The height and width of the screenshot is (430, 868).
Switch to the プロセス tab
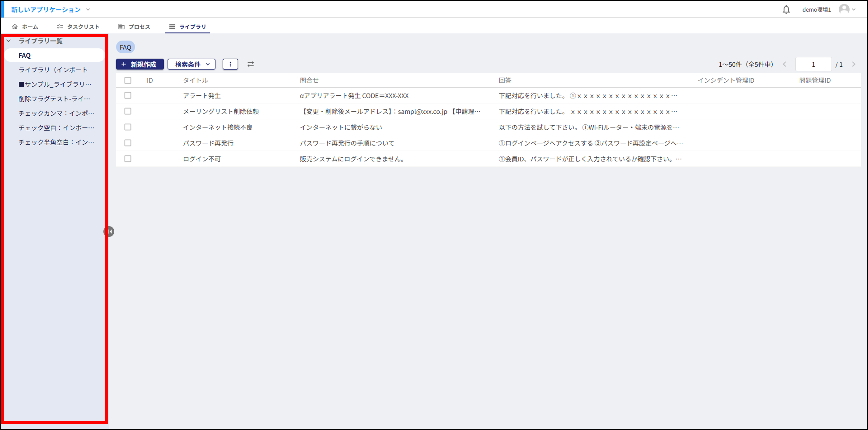pyautogui.click(x=139, y=27)
